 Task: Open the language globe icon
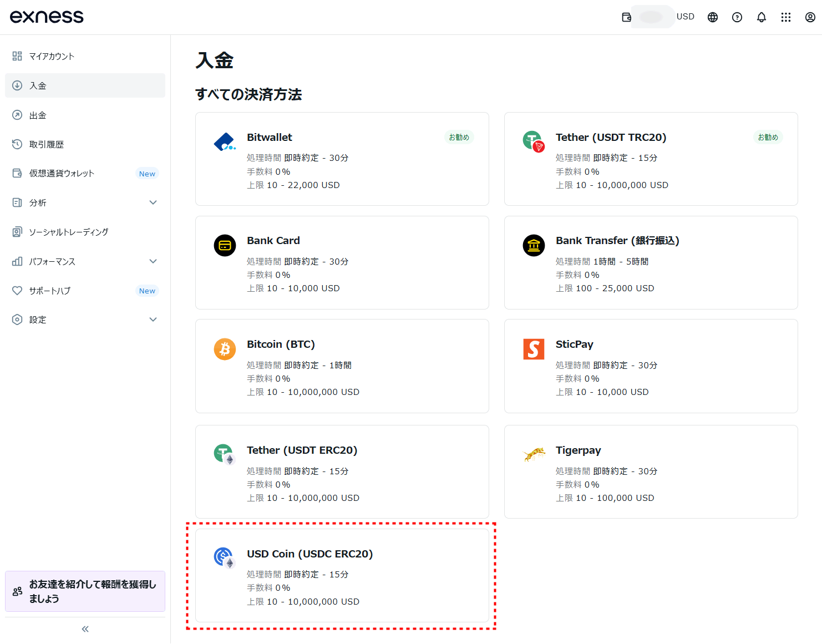point(713,17)
